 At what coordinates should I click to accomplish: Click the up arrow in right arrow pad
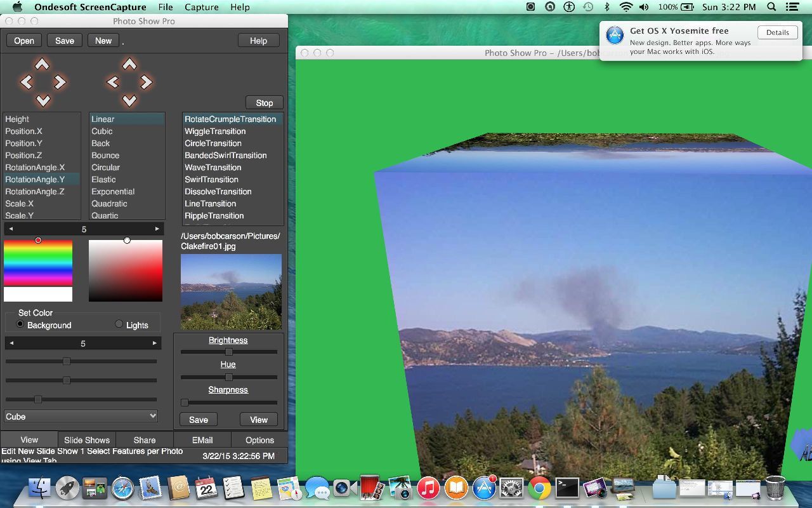(129, 64)
